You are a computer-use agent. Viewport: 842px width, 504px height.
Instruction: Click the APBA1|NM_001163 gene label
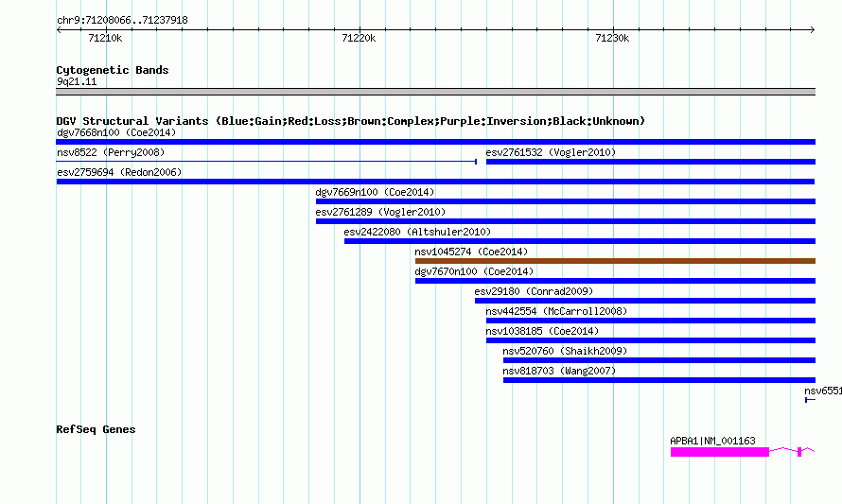[x=712, y=441]
